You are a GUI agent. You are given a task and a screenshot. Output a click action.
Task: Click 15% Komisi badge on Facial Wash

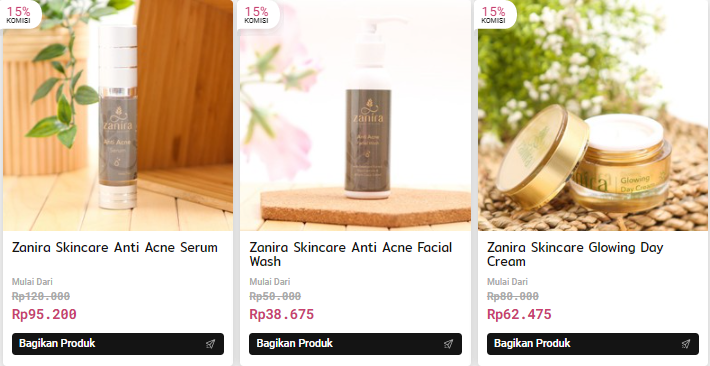point(258,14)
